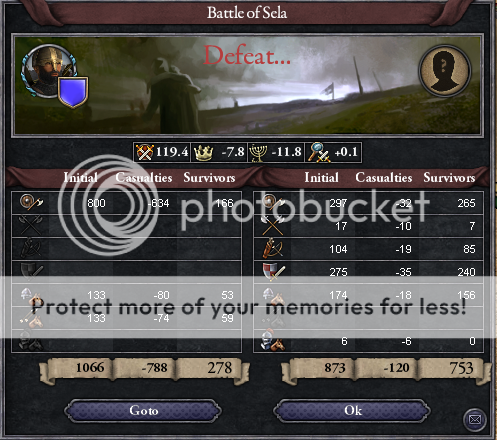The image size is (497, 445).
Task: Click enemy heavy infantry shield and sword icon
Action: (x=273, y=272)
